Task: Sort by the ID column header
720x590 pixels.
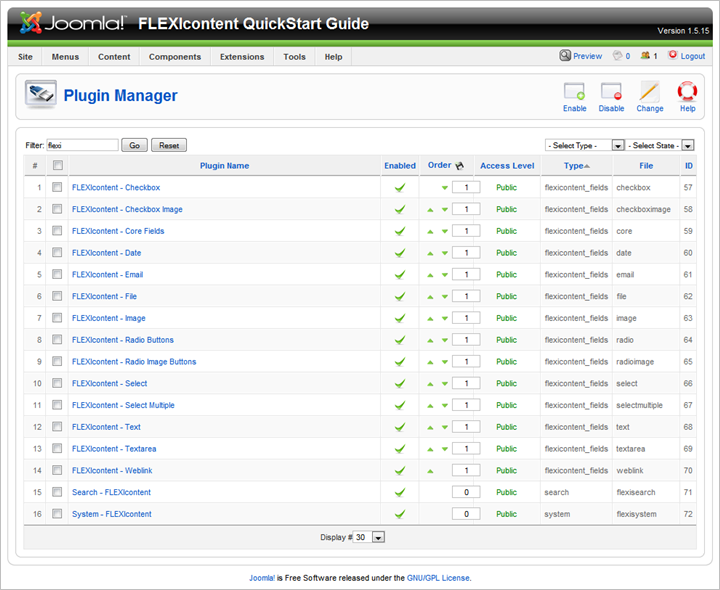Action: point(689,166)
